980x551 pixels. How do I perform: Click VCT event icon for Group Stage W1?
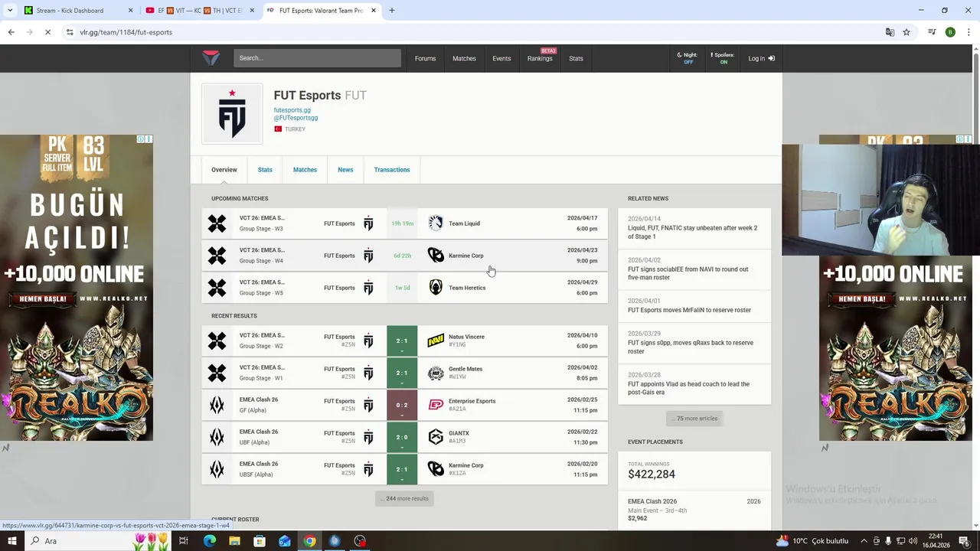point(217,373)
